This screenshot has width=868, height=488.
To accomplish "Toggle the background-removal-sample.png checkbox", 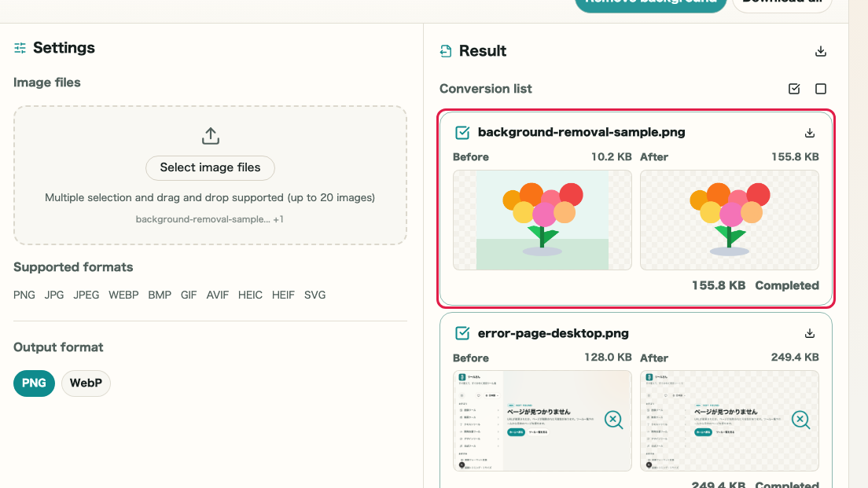I will (462, 133).
